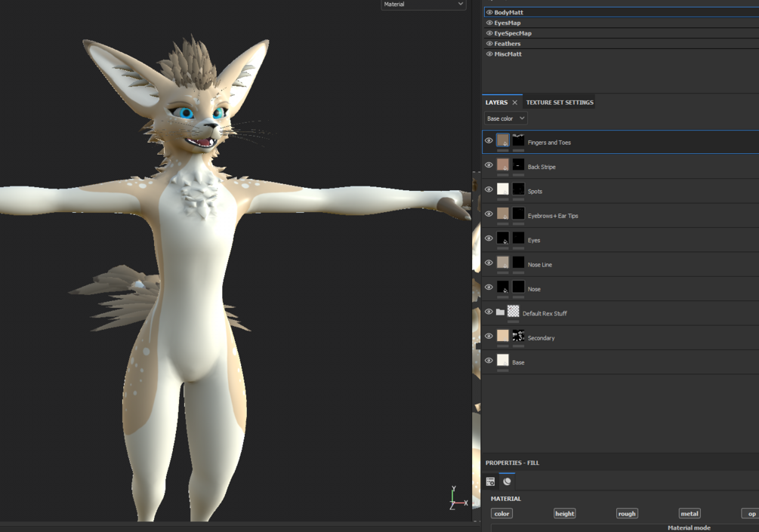The height and width of the screenshot is (532, 759).
Task: Hide the Eyebrows+Ear Tips layer
Action: [x=489, y=214]
